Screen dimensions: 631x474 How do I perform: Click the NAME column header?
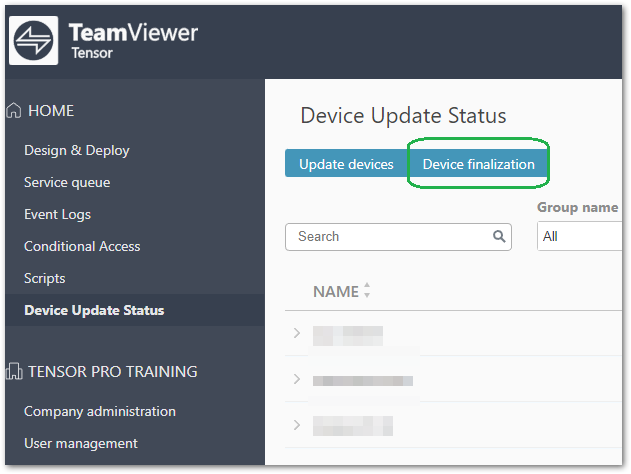336,292
